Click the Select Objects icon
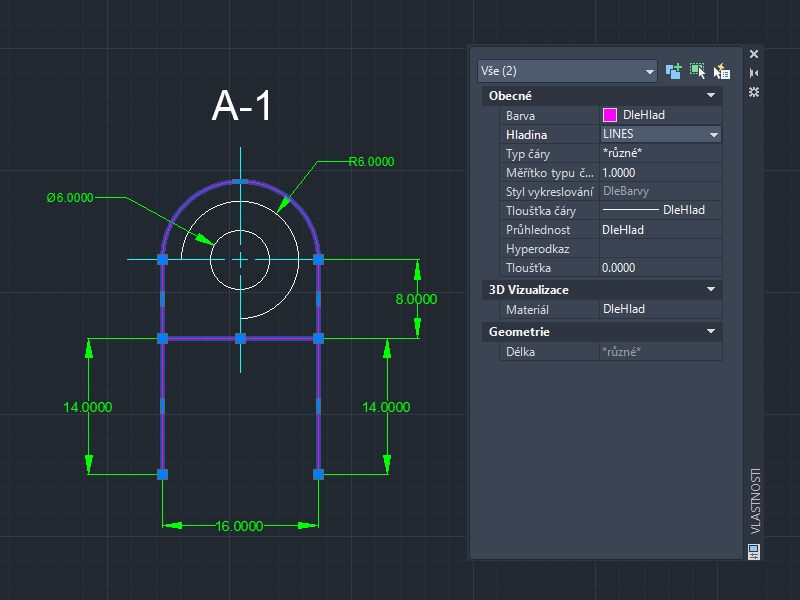Viewport: 800px width, 600px height. [x=698, y=71]
